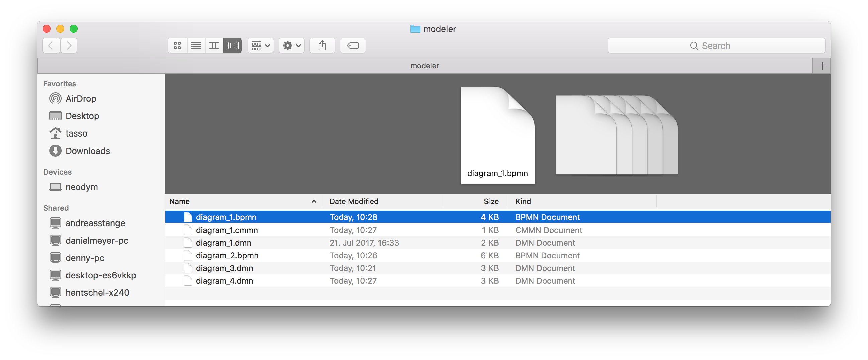The height and width of the screenshot is (360, 868).
Task: Open the item arrangement dropdown
Action: click(x=260, y=45)
